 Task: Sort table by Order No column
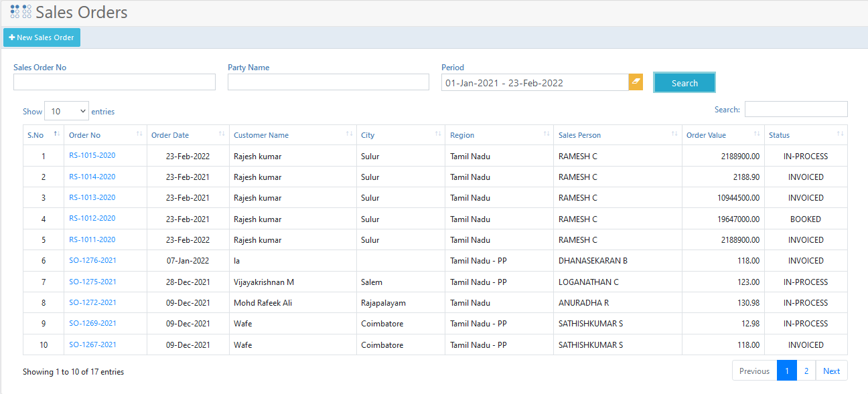[106, 135]
